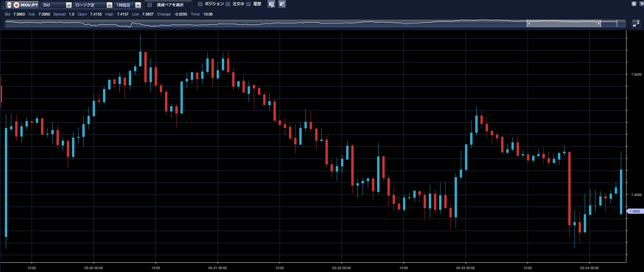Click left handle arrow of range selector
Screen dimensions: 644x272
tap(529, 24)
